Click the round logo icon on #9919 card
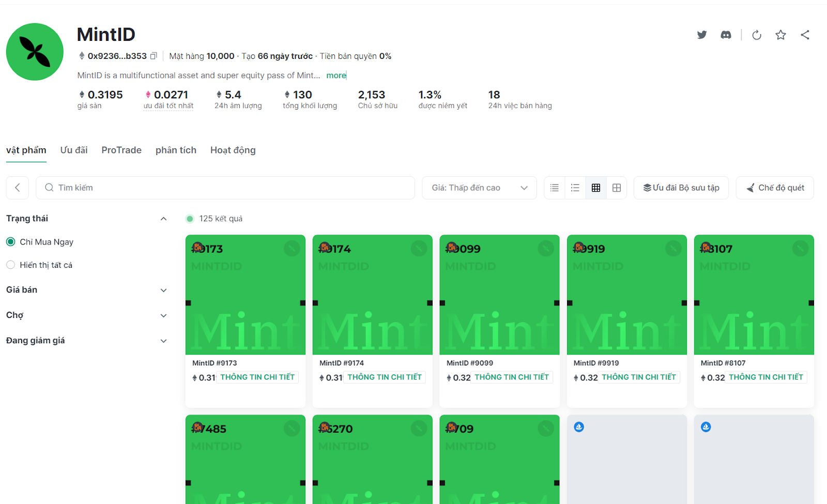 tap(673, 249)
